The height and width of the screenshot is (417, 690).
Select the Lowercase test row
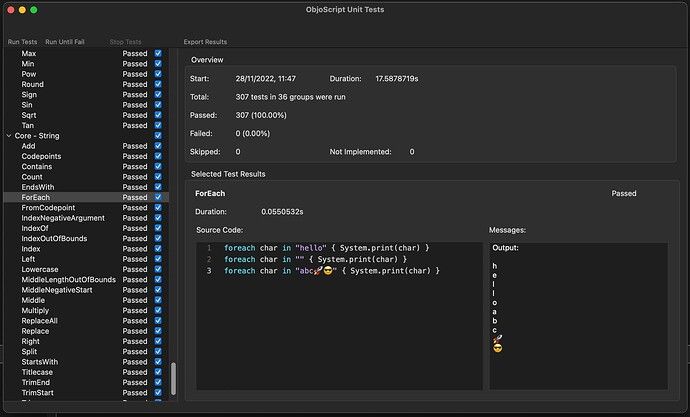point(86,269)
